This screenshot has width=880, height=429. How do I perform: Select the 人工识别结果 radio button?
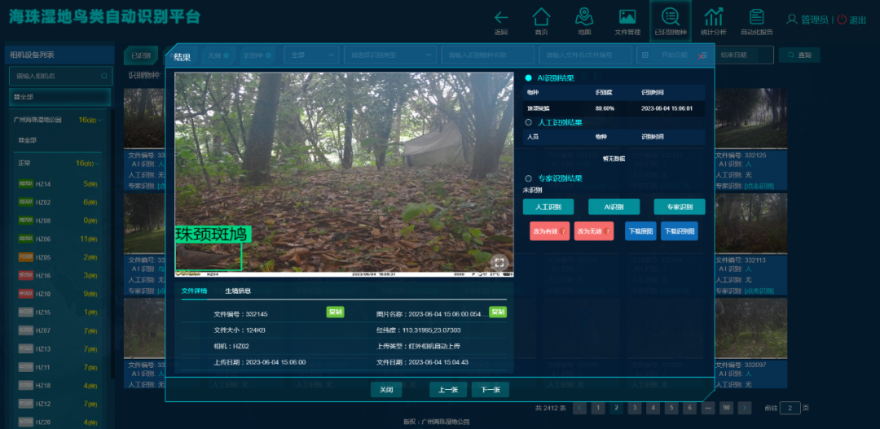pyautogui.click(x=528, y=122)
